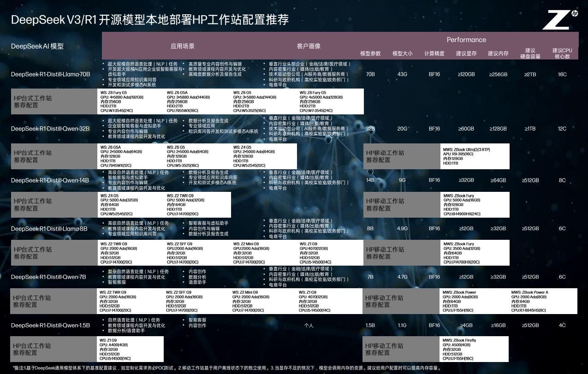Click the 'MWS: ZBook Ultra' configuration block
Image resolution: width=588 pixels, height=374 pixels.
[466, 156]
